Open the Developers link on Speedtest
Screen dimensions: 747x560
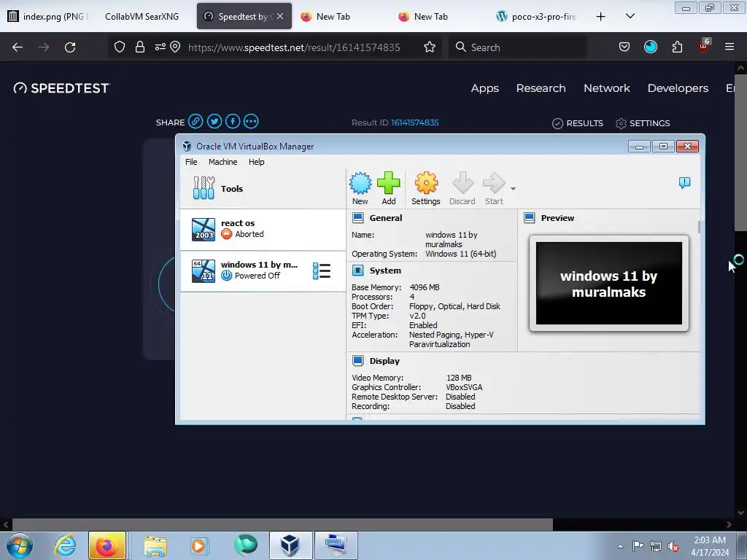point(678,88)
